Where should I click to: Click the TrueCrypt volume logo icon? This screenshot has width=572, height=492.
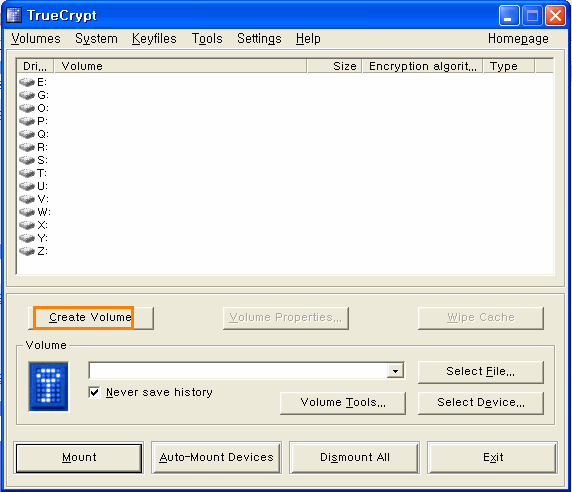[x=49, y=387]
